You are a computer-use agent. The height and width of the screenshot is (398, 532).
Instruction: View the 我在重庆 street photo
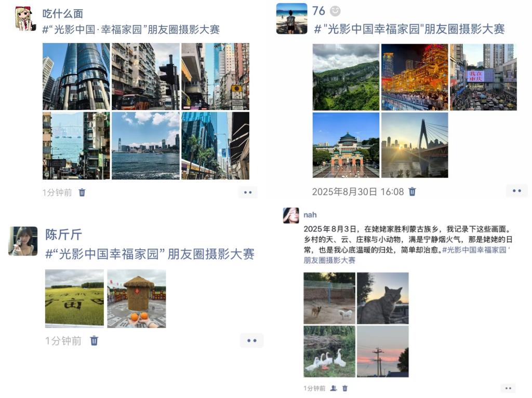click(483, 77)
